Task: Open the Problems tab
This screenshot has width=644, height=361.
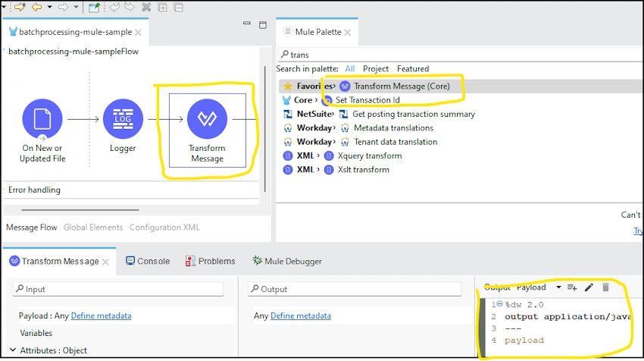Action: (x=211, y=261)
